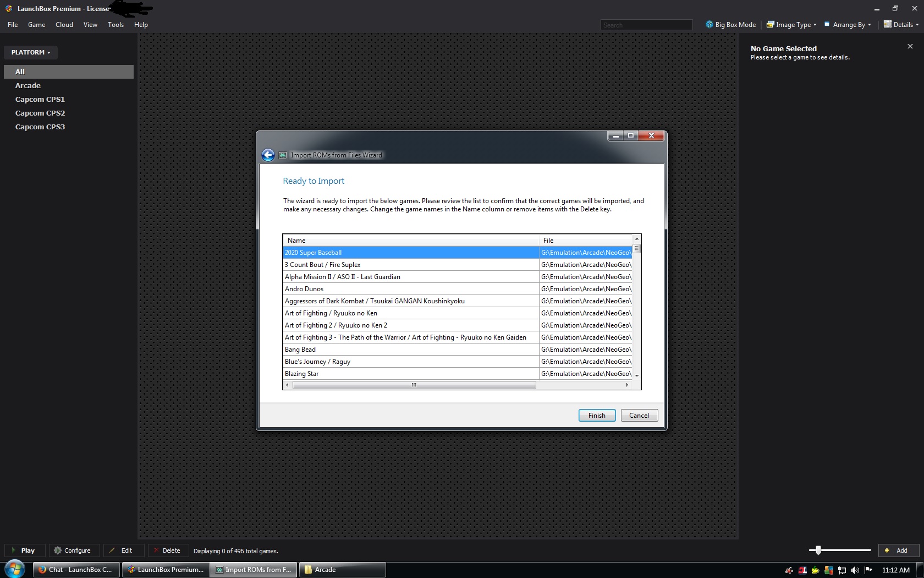
Task: Click the Cancel button in wizard
Action: 639,416
